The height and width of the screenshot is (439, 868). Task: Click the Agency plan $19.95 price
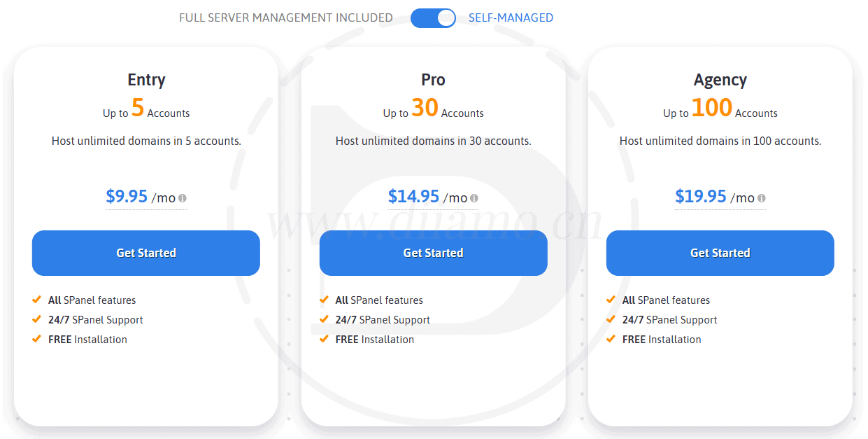click(700, 197)
